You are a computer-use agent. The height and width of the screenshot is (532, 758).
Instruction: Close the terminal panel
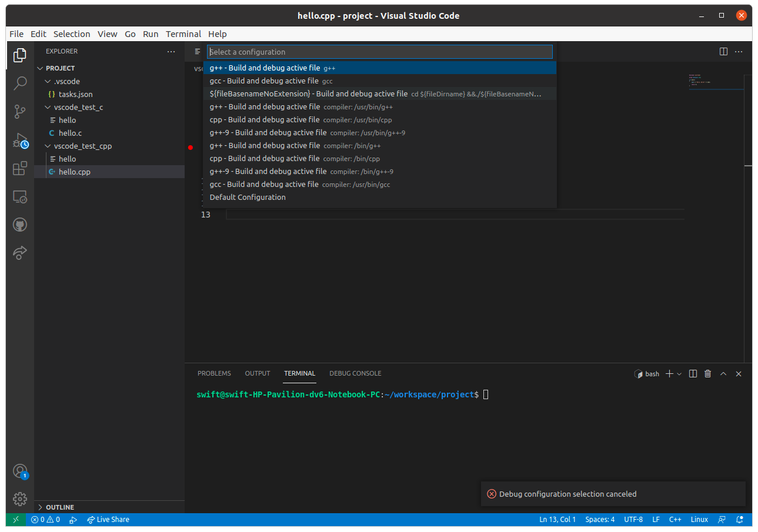(739, 374)
